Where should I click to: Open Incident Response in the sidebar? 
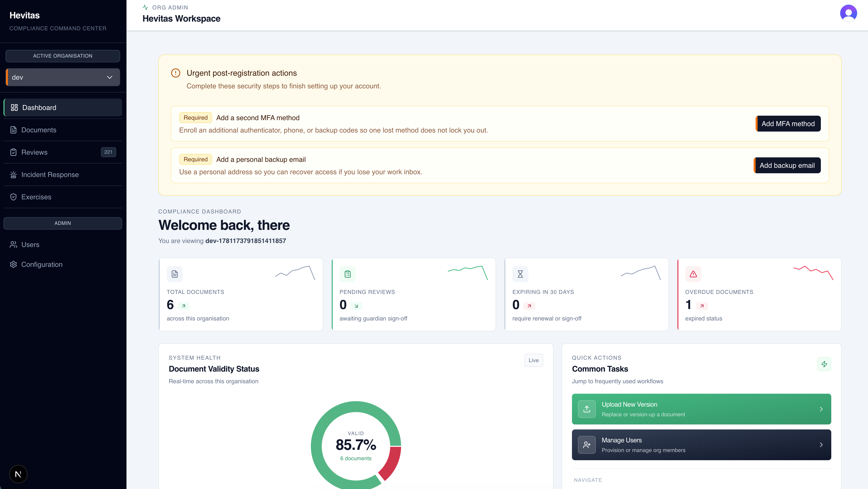pos(63,175)
